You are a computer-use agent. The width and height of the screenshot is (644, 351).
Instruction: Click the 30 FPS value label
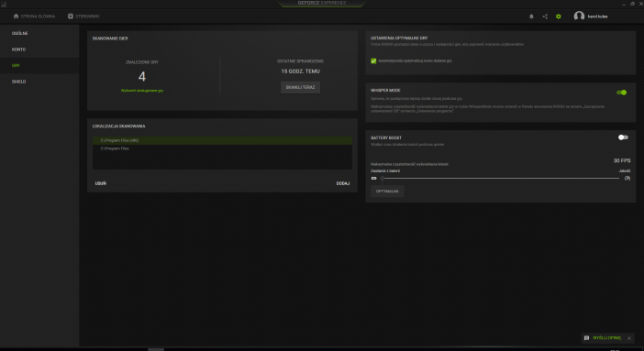[x=622, y=160]
